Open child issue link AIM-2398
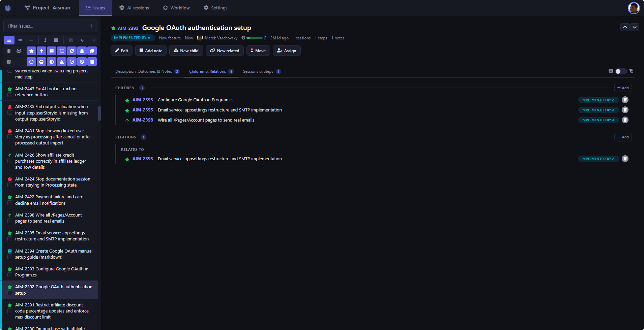 (x=143, y=120)
